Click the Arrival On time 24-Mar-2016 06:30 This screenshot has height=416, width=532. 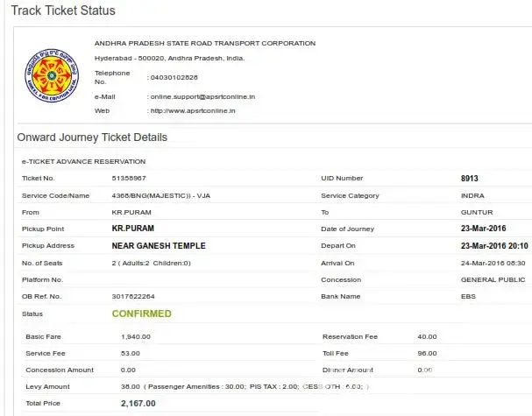coord(493,263)
